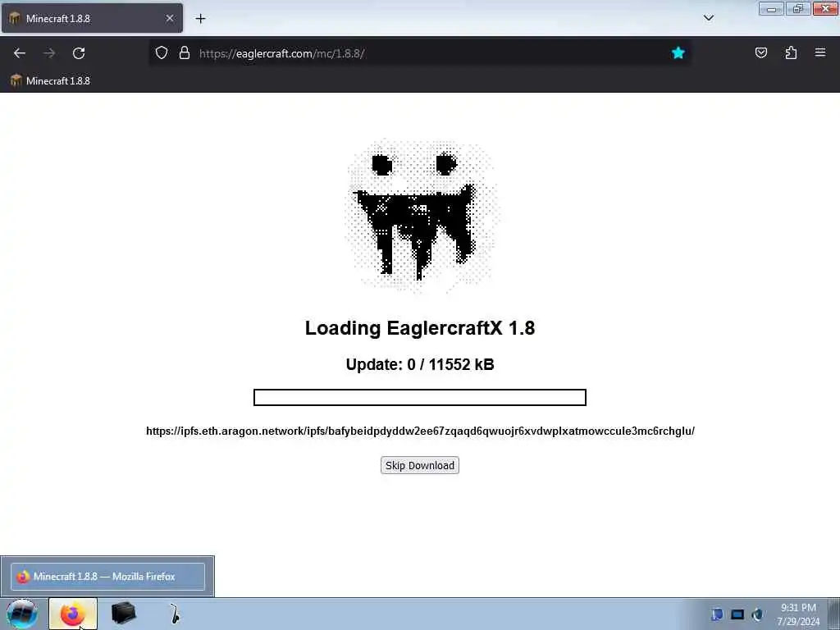Click the Loading EaglercraftX 1.8 heading
Screen dimensions: 840x630
419,328
